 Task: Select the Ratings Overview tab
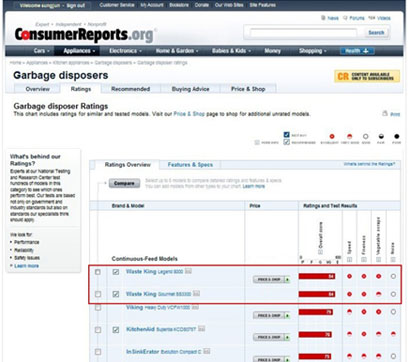point(128,165)
